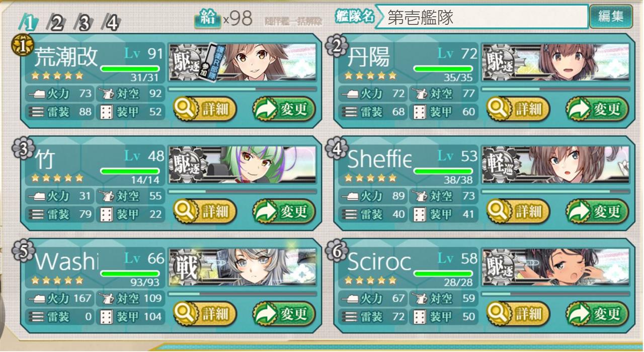Click 変更 change button for Washington
This screenshot has width=644, height=352.
click(284, 314)
